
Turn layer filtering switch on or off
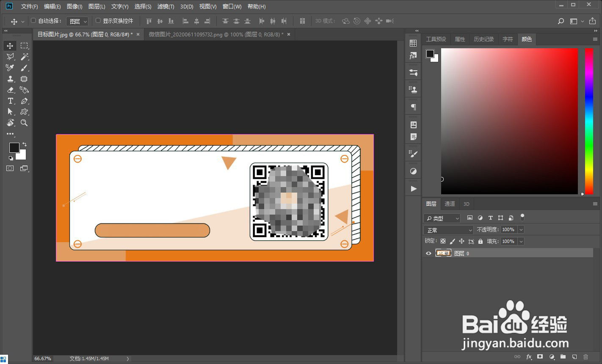[x=522, y=217]
